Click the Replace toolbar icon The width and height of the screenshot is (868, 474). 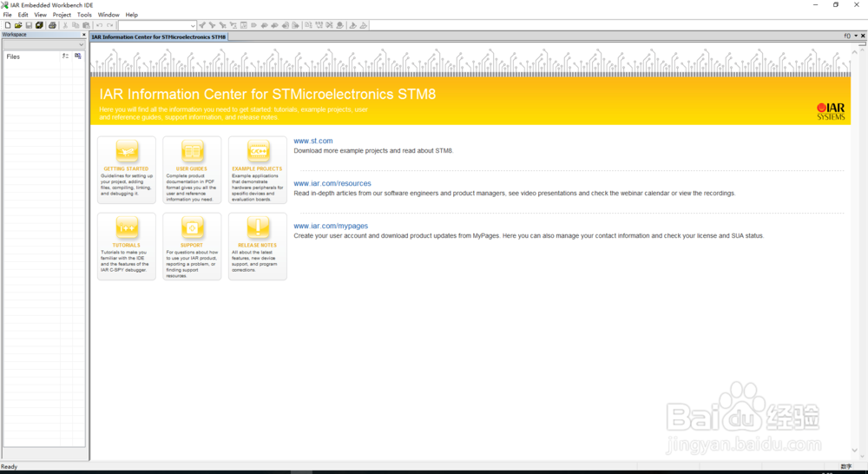coord(233,25)
